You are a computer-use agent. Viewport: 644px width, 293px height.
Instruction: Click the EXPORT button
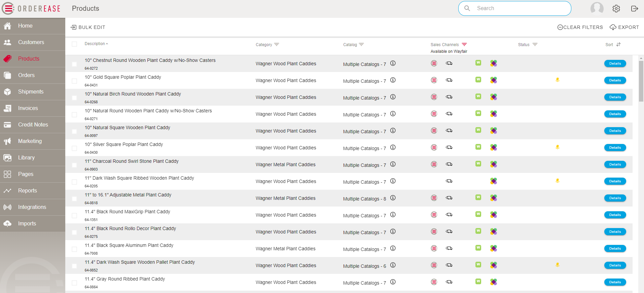[624, 27]
